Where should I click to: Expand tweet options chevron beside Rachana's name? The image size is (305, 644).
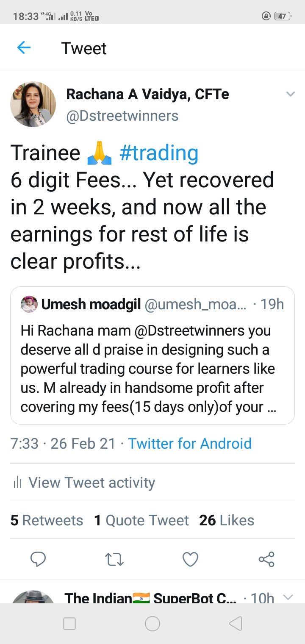point(290,94)
